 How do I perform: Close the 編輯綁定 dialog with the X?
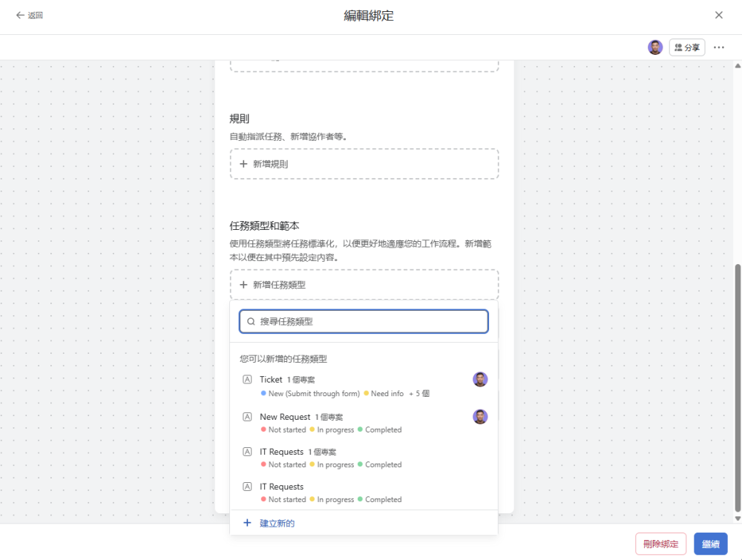point(718,15)
